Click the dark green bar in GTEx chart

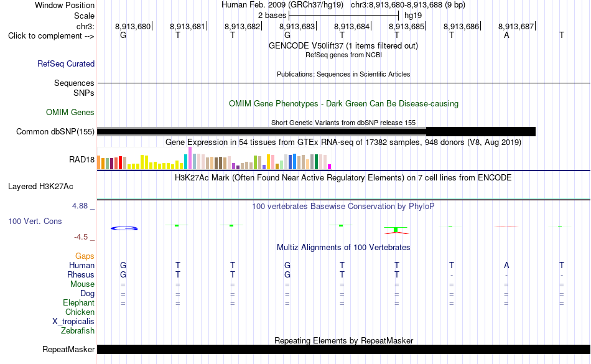point(316,162)
